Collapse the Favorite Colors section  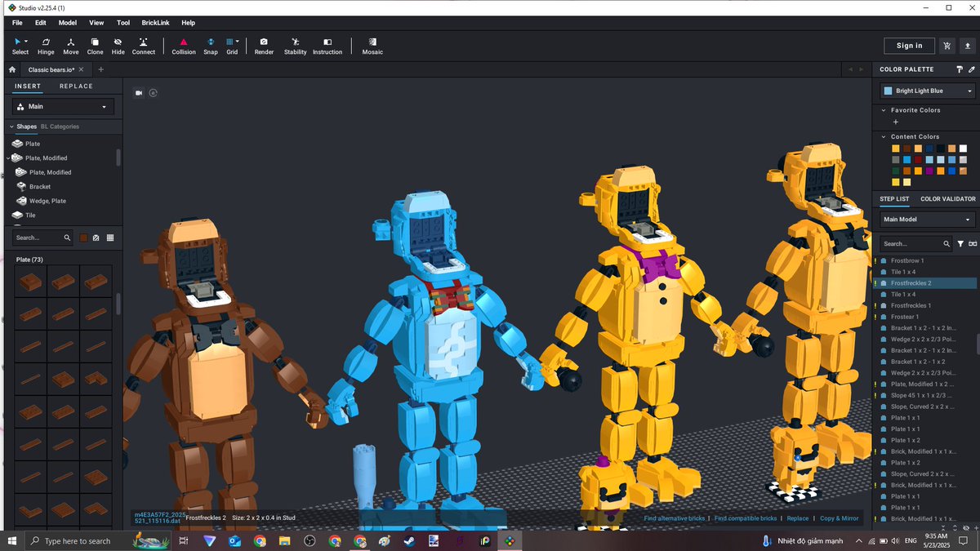click(884, 110)
